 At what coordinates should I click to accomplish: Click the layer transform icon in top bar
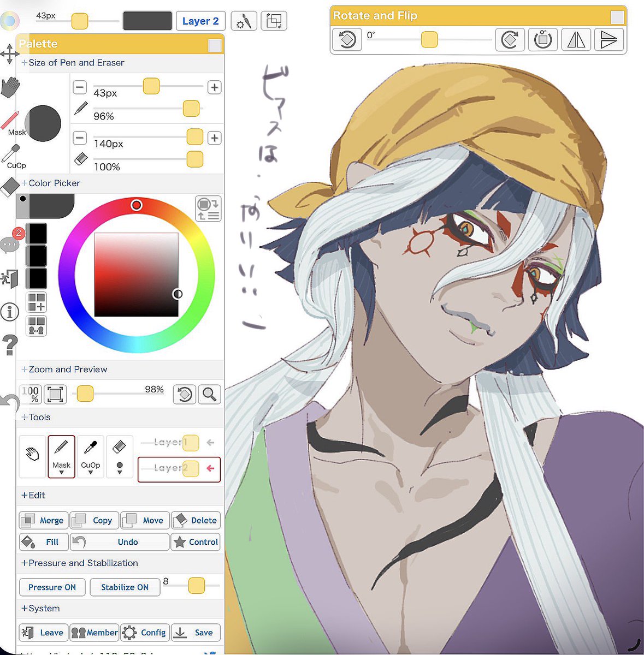tap(274, 21)
